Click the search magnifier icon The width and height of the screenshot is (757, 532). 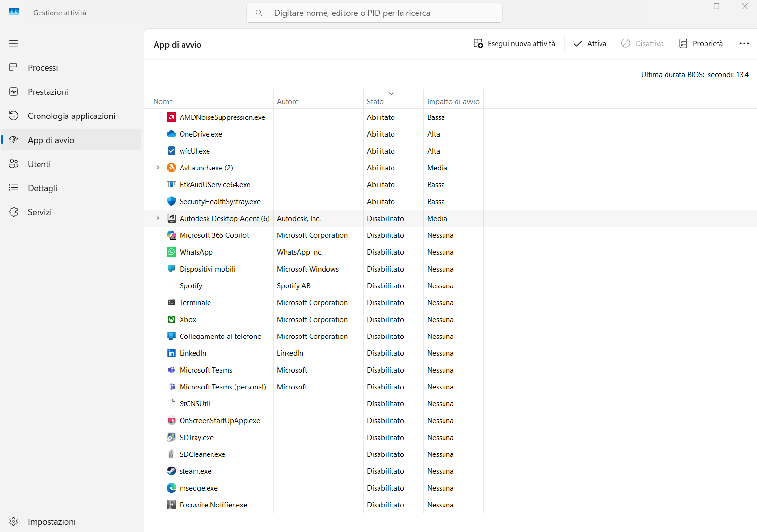(x=259, y=13)
